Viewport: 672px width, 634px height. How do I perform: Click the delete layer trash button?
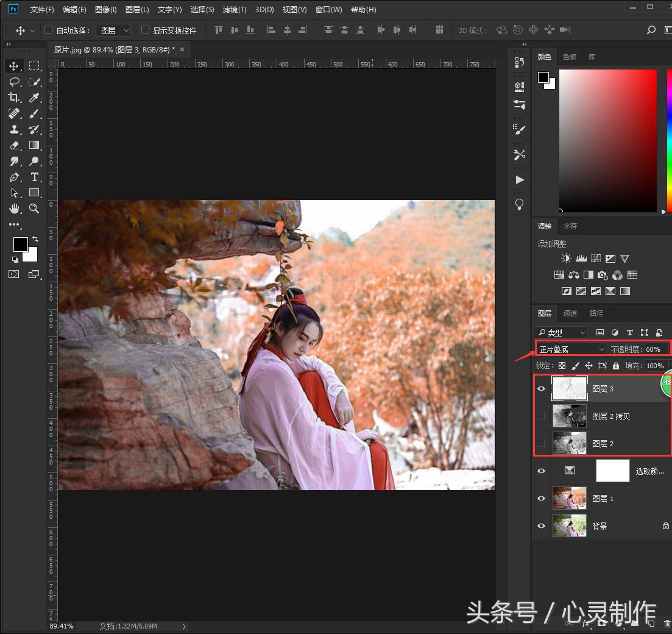click(x=666, y=624)
